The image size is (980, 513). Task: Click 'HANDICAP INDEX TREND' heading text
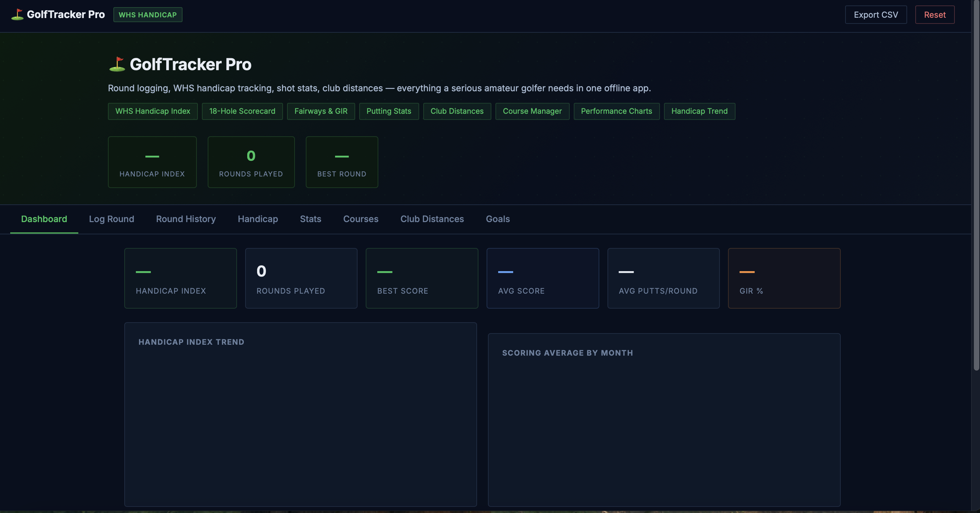coord(191,342)
